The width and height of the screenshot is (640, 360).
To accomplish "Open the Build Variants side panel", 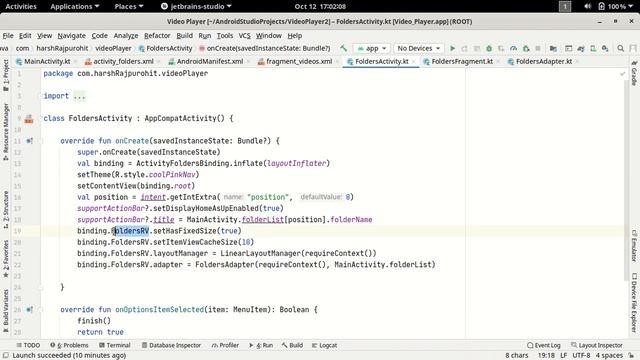I will click(6, 310).
